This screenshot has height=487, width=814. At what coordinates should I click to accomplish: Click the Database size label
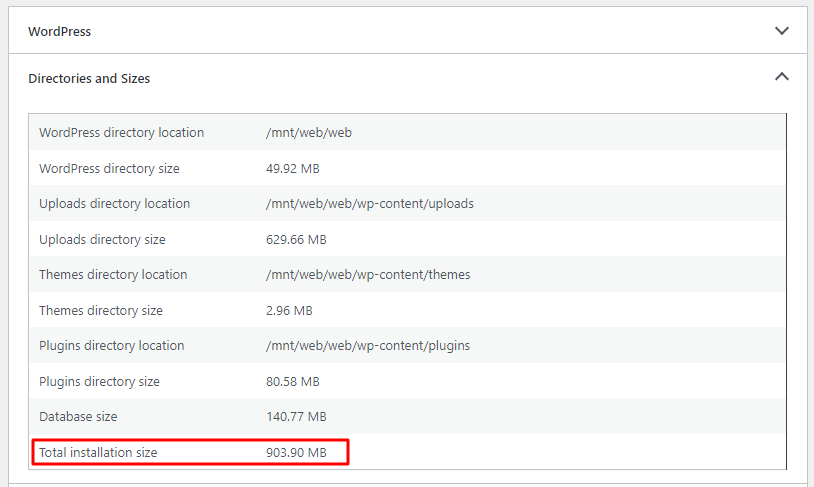pyautogui.click(x=78, y=416)
